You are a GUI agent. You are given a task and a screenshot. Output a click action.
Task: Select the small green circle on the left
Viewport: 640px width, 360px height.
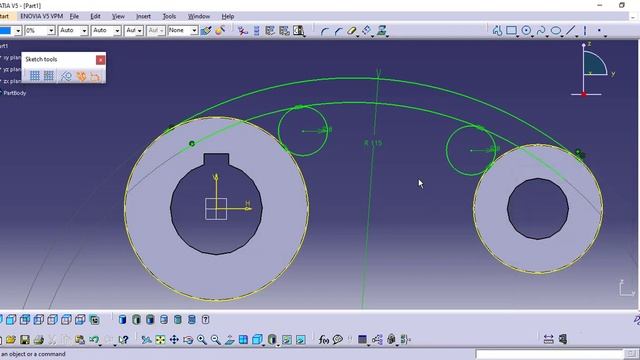pos(303,131)
